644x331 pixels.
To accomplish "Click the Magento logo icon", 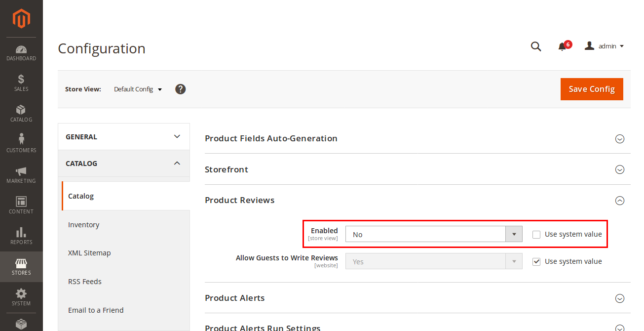I will tap(21, 19).
